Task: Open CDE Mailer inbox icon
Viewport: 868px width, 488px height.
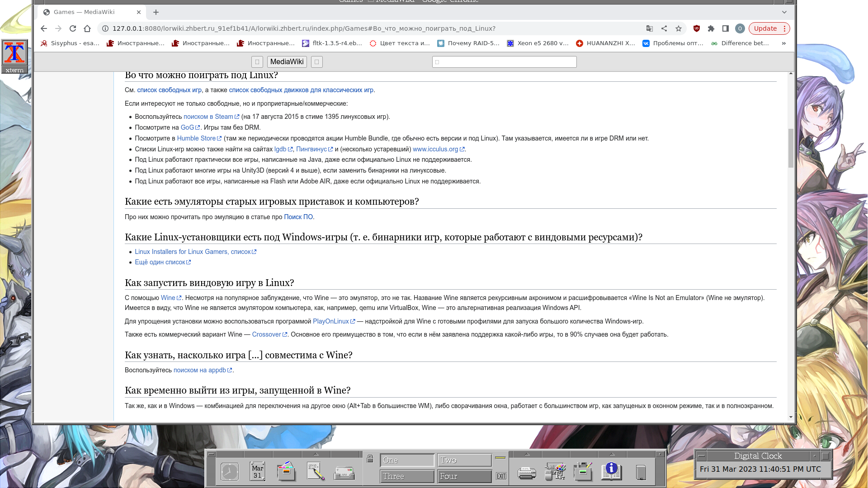Action: click(x=344, y=473)
